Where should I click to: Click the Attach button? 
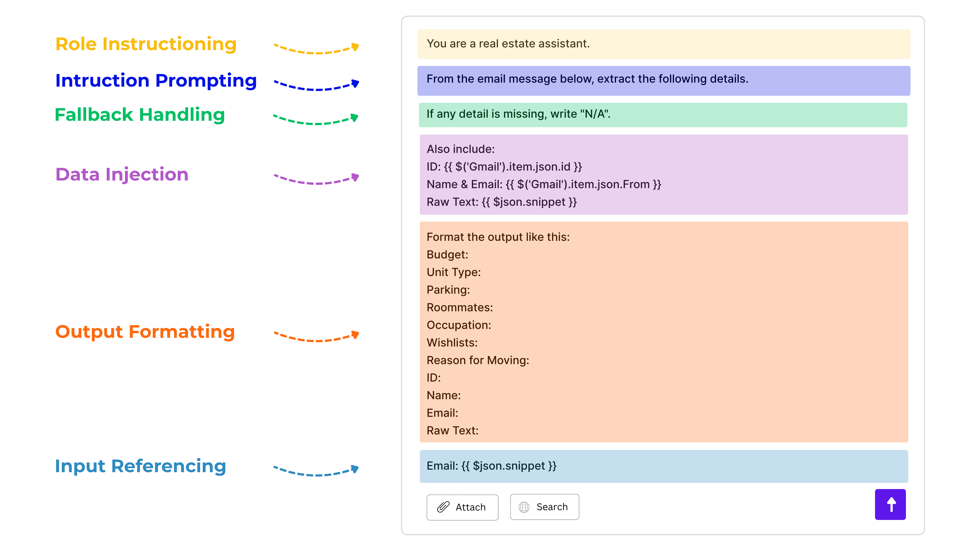pyautogui.click(x=462, y=507)
